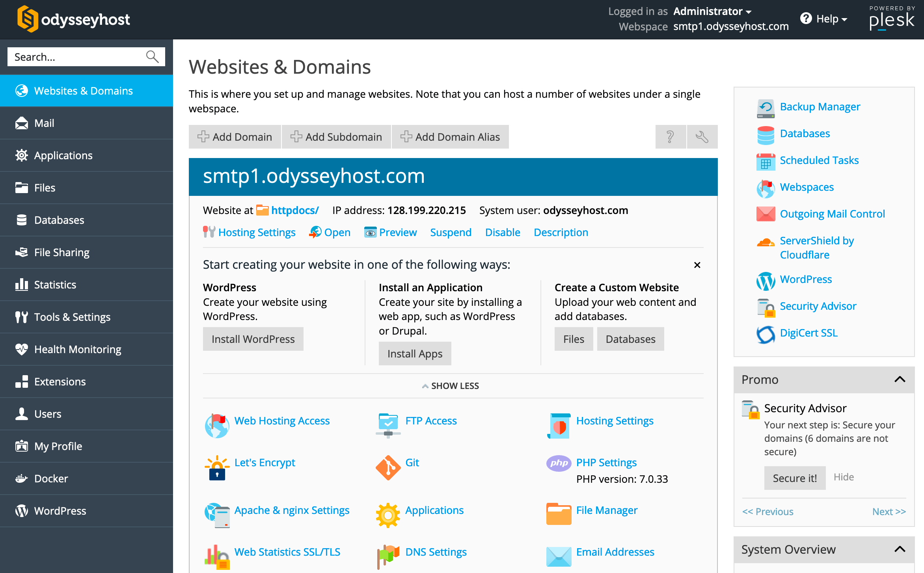Collapse the Promo panel
The height and width of the screenshot is (573, 924).
pyautogui.click(x=900, y=380)
